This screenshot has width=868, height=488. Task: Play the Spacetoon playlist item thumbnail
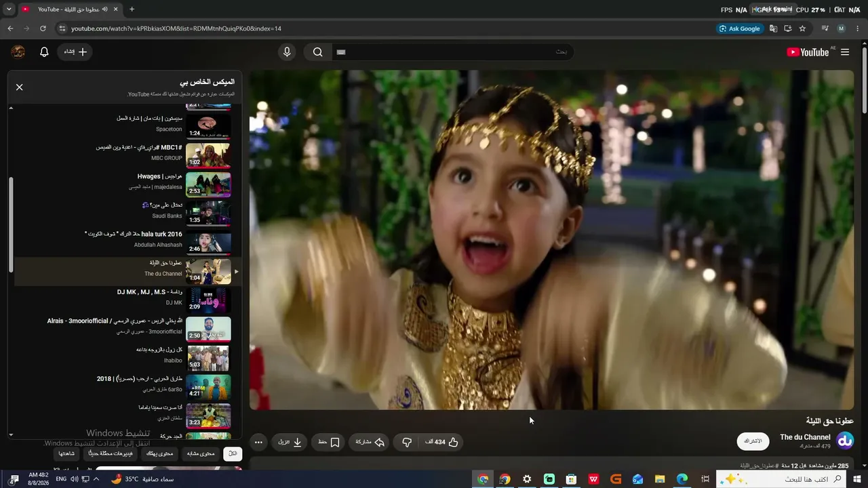(208, 127)
